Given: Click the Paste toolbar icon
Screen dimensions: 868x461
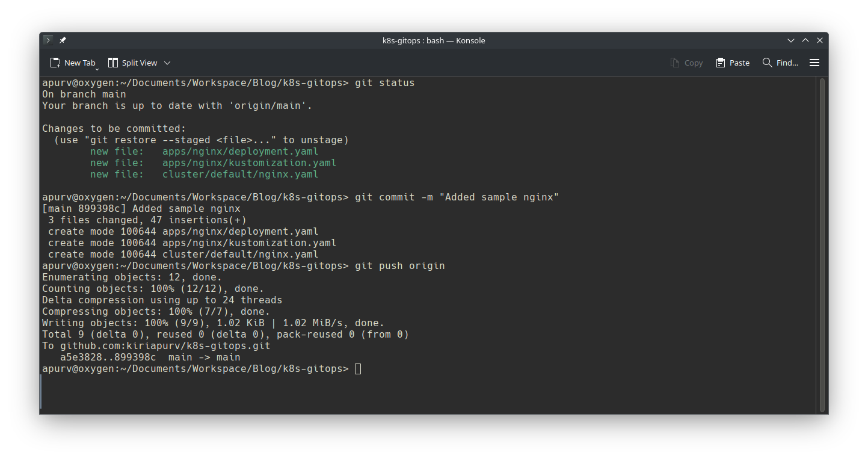Looking at the screenshot, I should point(733,63).
